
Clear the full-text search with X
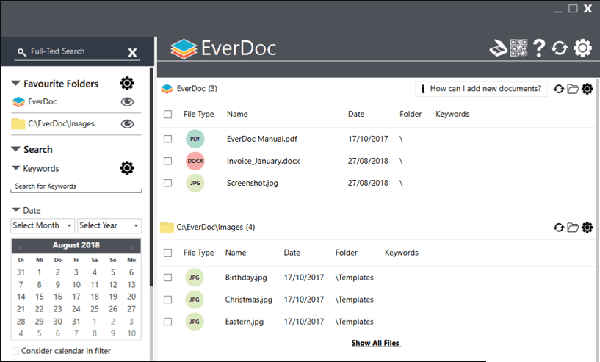132,52
